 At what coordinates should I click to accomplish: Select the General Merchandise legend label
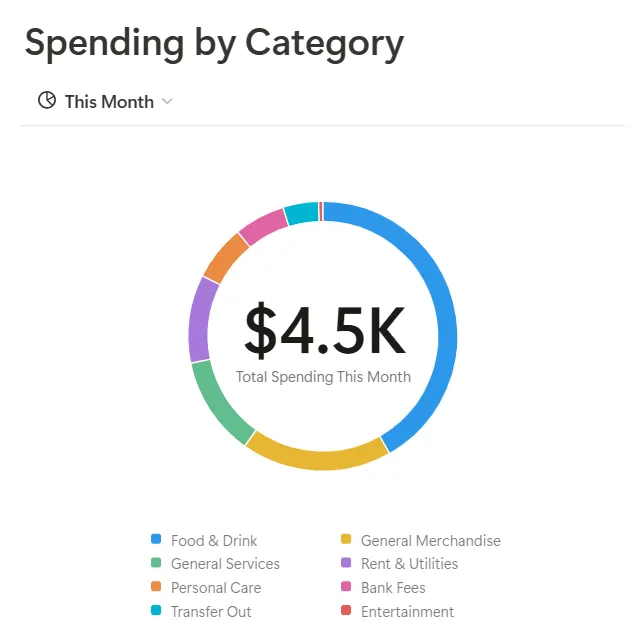coord(430,540)
